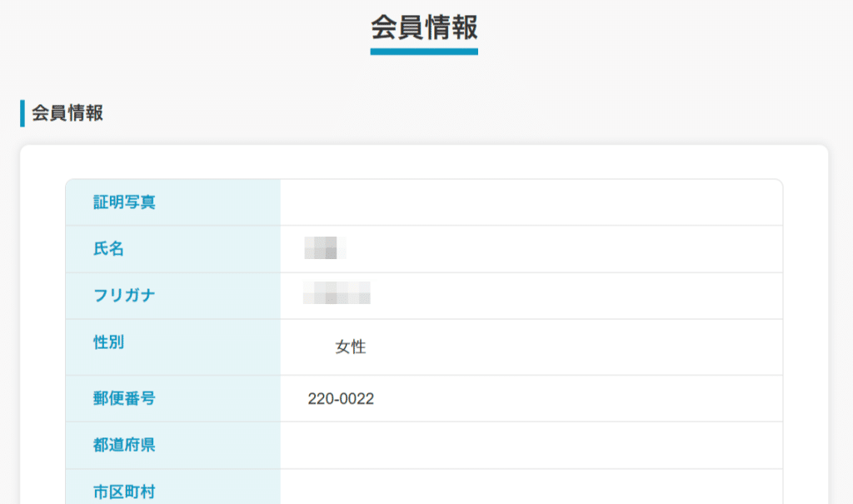Image resolution: width=853 pixels, height=504 pixels.
Task: Select the フリガナ row label
Action: coord(124,295)
